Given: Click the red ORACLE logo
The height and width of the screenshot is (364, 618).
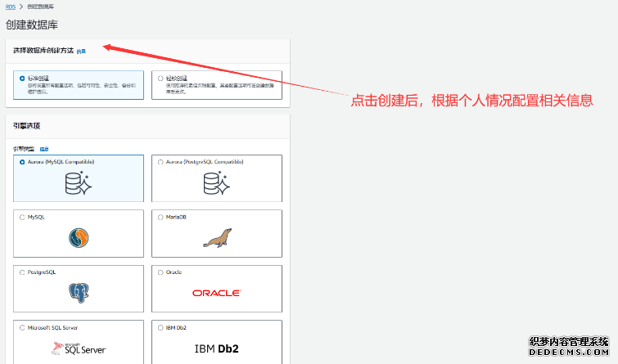Looking at the screenshot, I should coord(216,292).
